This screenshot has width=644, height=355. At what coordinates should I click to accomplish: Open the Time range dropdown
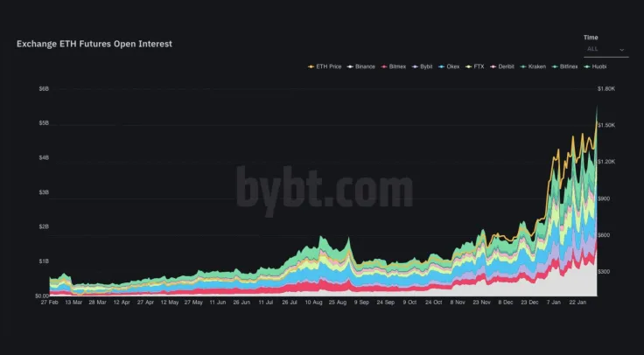605,50
